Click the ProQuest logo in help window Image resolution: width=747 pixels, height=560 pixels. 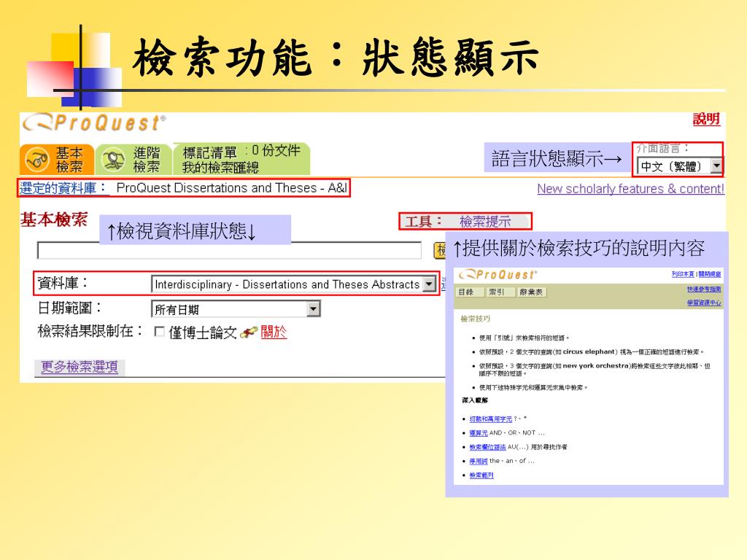click(x=498, y=275)
